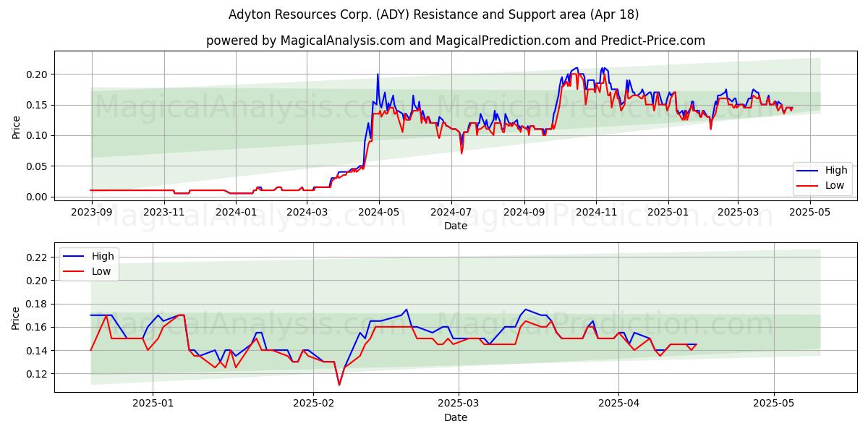Click the 2023-09 tick label on top chart
This screenshot has height=434, width=868.
pyautogui.click(x=91, y=212)
